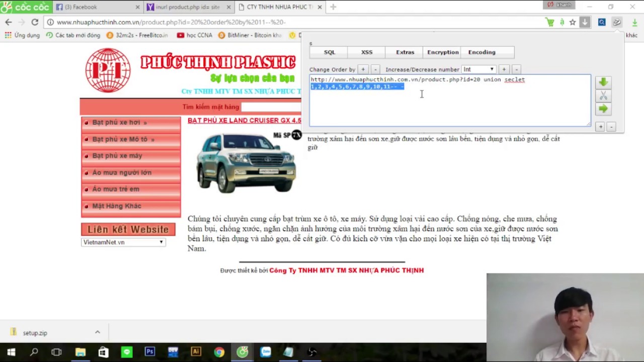This screenshot has width=644, height=362.
Task: Toggle the HackBar extension icon
Action: tap(617, 22)
